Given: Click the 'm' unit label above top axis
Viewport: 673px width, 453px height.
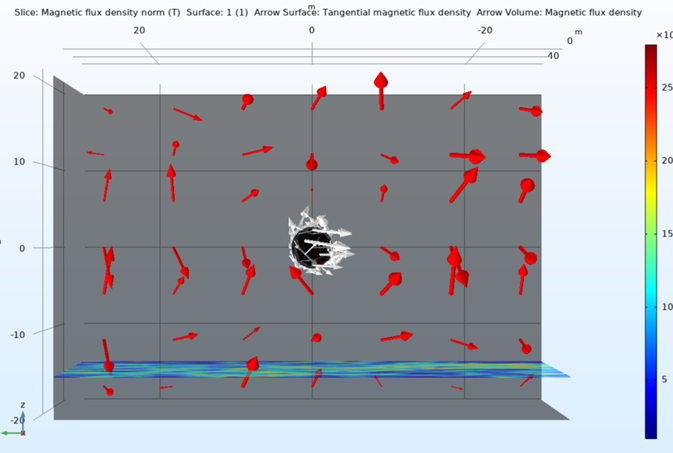Looking at the screenshot, I should coord(311,21).
